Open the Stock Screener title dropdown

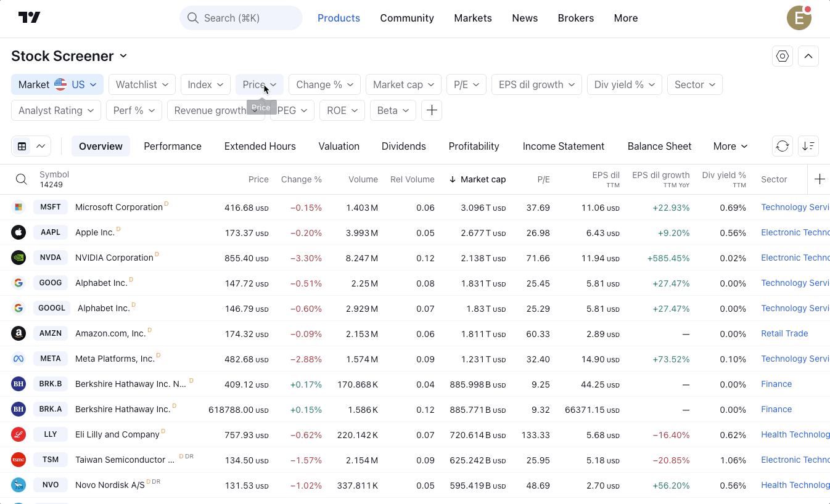point(69,56)
